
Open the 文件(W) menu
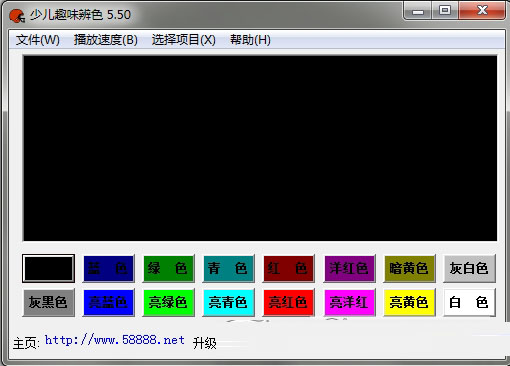pyautogui.click(x=38, y=40)
